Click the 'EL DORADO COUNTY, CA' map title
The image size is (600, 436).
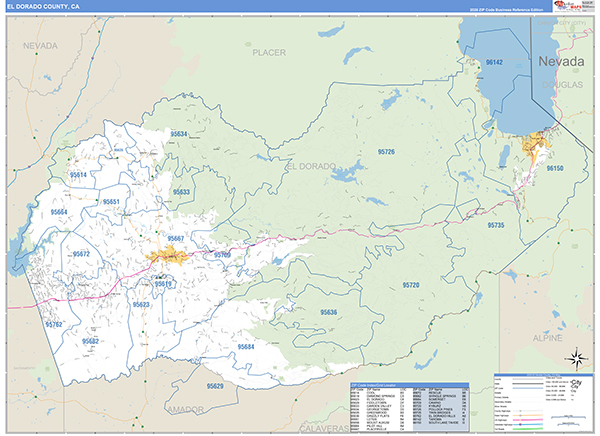point(43,7)
